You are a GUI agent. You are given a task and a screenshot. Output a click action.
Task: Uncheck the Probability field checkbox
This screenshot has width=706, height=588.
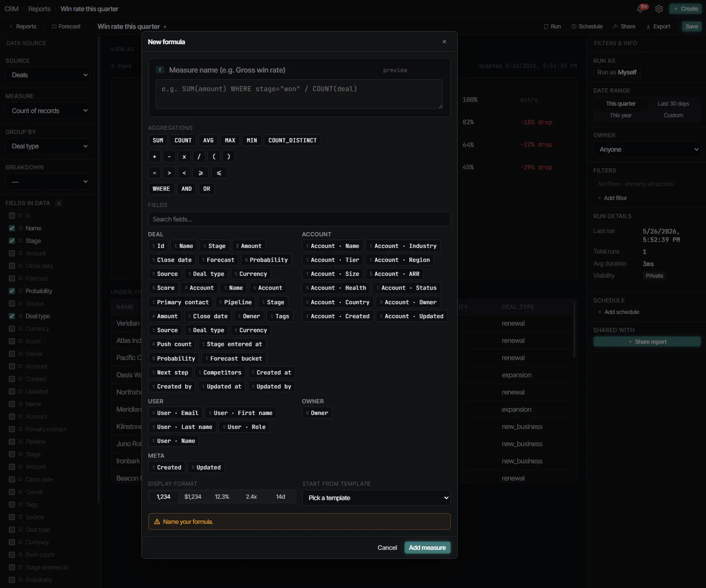point(12,291)
